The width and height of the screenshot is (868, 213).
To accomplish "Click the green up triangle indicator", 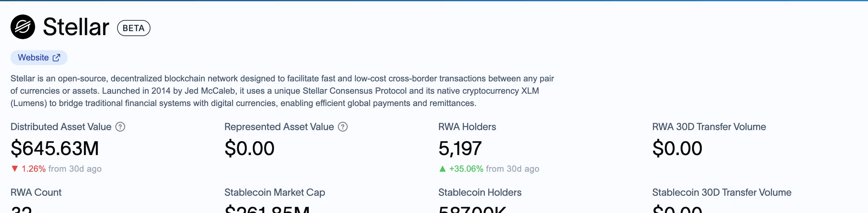I will [x=442, y=169].
